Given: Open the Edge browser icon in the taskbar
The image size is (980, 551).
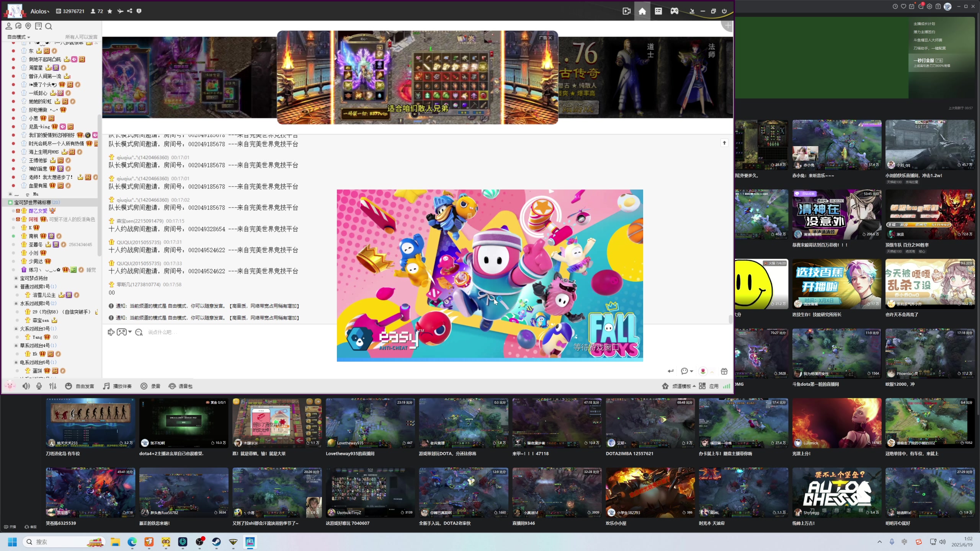Looking at the screenshot, I should (132, 542).
